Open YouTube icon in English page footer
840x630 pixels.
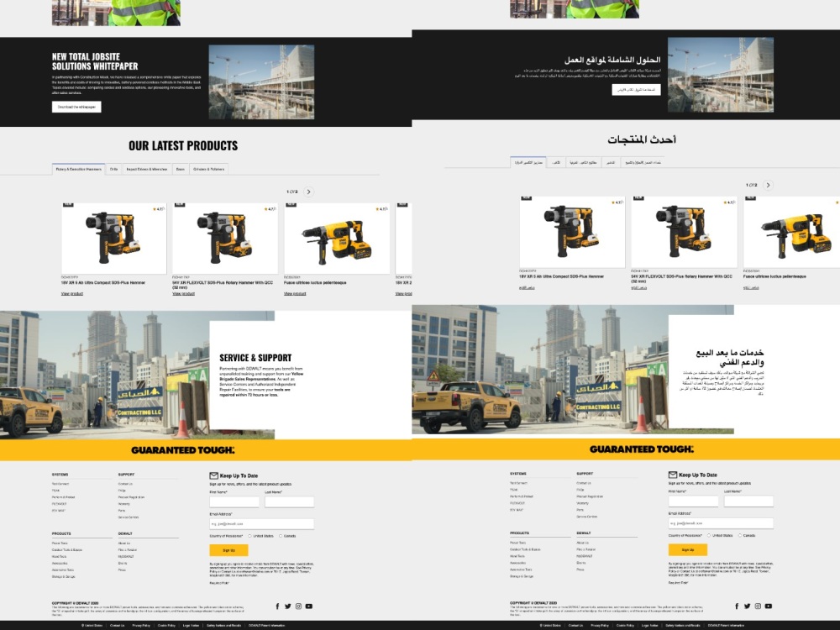point(309,606)
